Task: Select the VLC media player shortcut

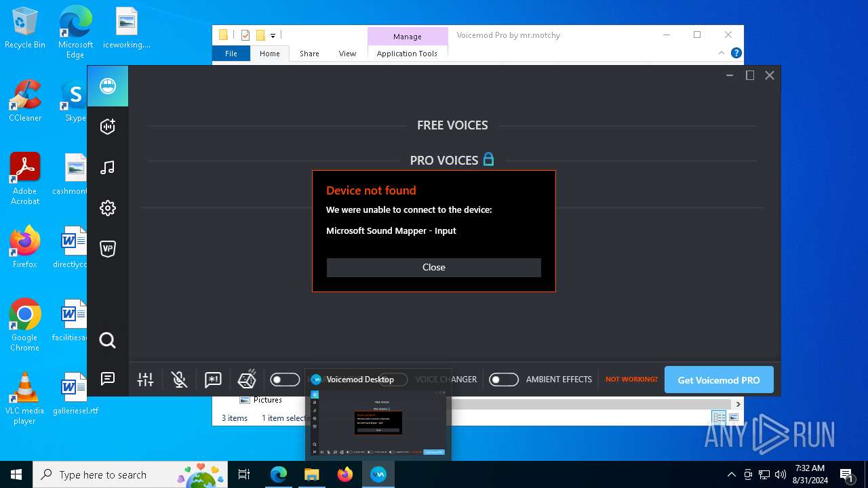Action: click(x=25, y=398)
